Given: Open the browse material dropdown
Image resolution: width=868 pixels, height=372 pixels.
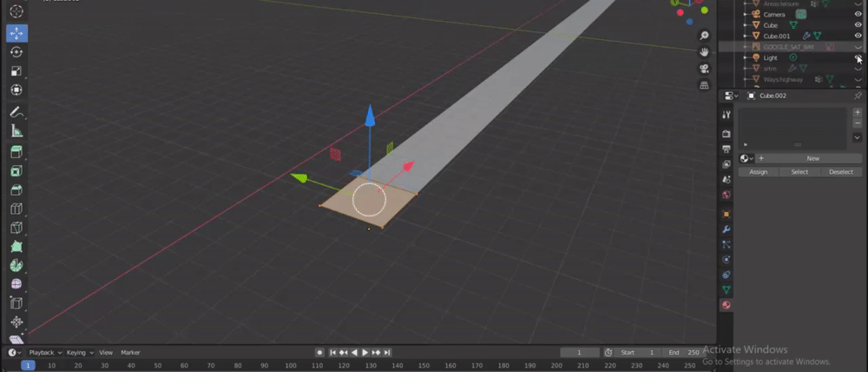Looking at the screenshot, I should [746, 158].
